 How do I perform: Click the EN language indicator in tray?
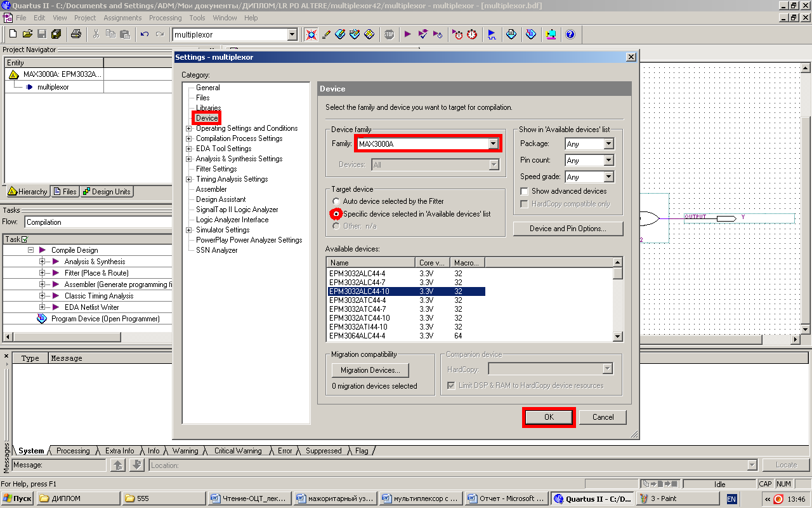click(x=731, y=499)
